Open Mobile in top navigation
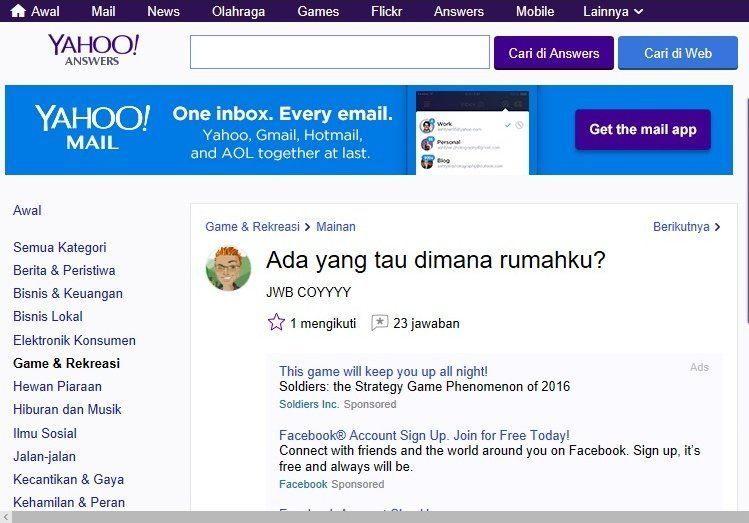Viewport: 749px width, 523px height. point(535,11)
